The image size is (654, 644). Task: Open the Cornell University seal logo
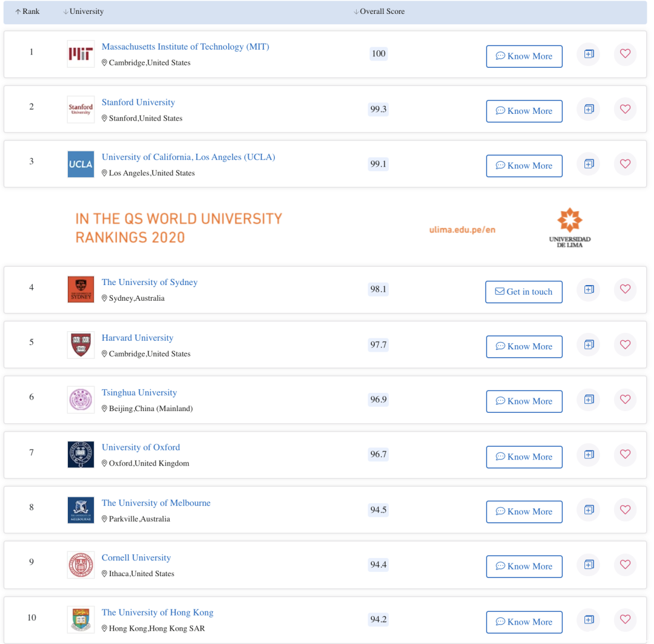[x=81, y=564]
